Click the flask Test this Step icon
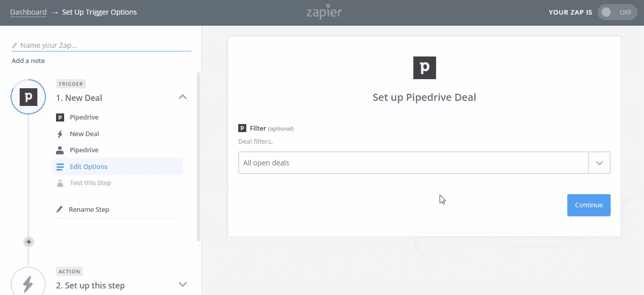 click(x=60, y=183)
